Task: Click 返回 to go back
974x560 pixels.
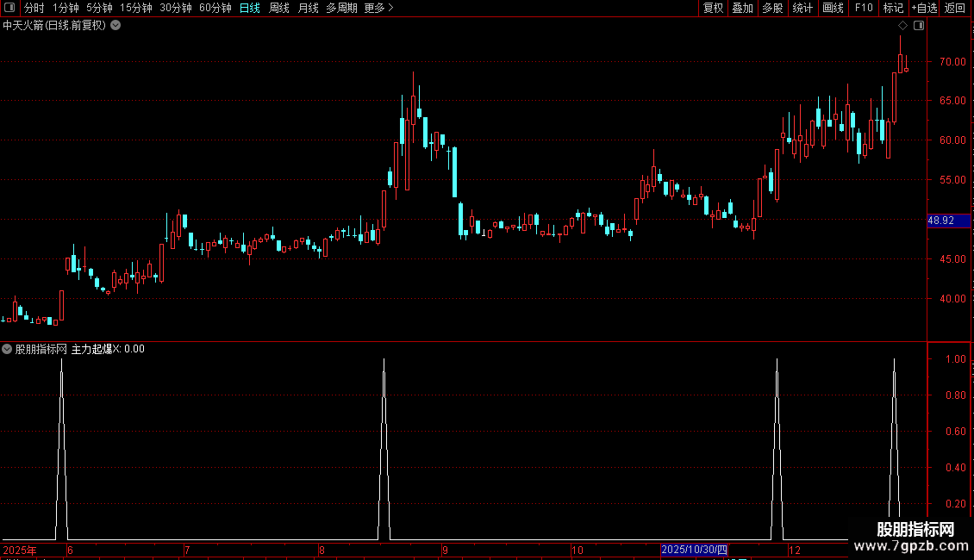Action: pos(955,8)
